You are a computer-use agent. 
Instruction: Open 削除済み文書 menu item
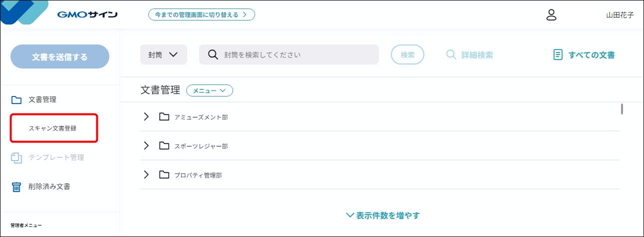(49, 186)
